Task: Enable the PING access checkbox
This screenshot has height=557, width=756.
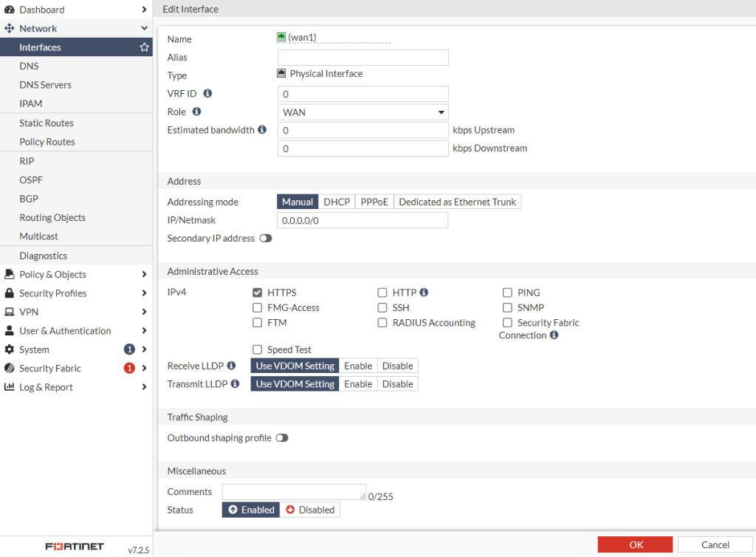Action: tap(508, 293)
